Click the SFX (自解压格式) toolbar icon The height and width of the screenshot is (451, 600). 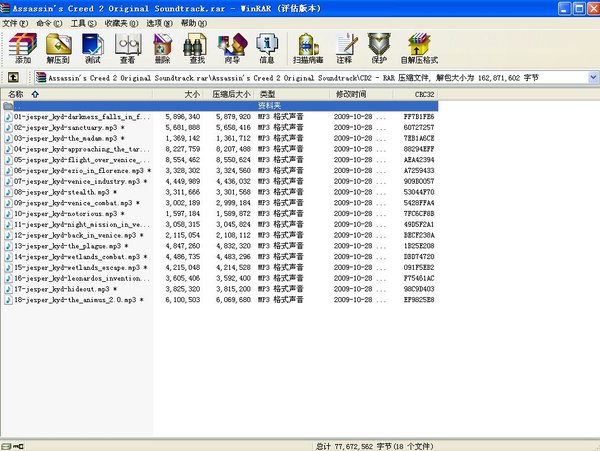tap(419, 48)
